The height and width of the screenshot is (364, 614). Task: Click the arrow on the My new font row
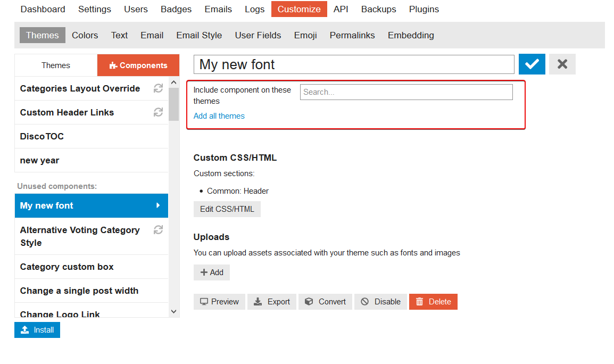(x=158, y=205)
